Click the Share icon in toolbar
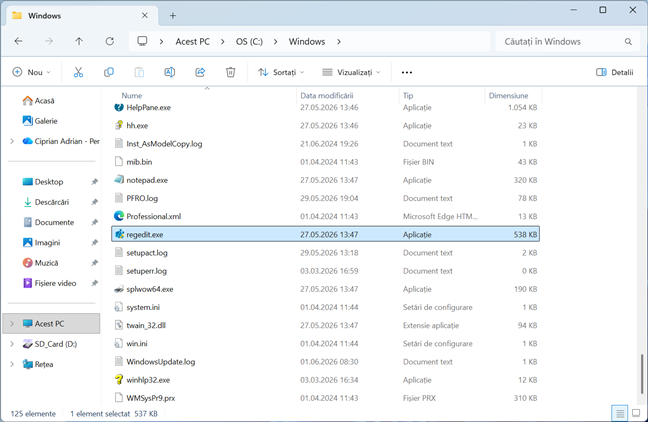The image size is (648, 422). (200, 72)
